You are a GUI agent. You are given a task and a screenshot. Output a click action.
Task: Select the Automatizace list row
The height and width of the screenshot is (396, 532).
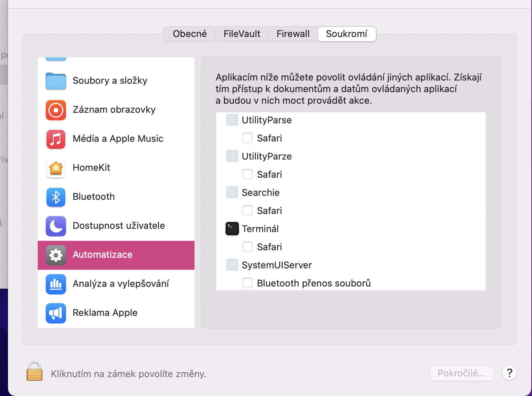pyautogui.click(x=116, y=255)
